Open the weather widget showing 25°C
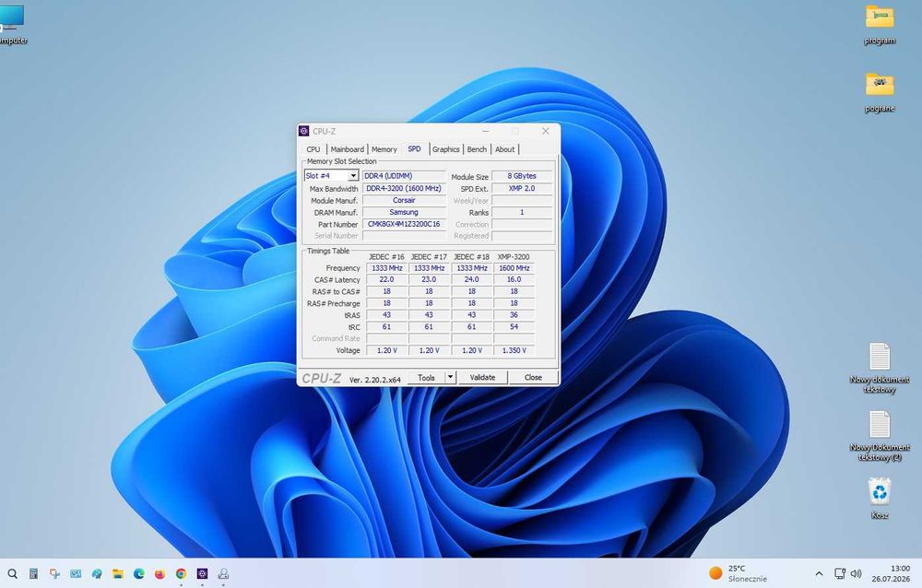Image resolution: width=922 pixels, height=588 pixels. (738, 573)
